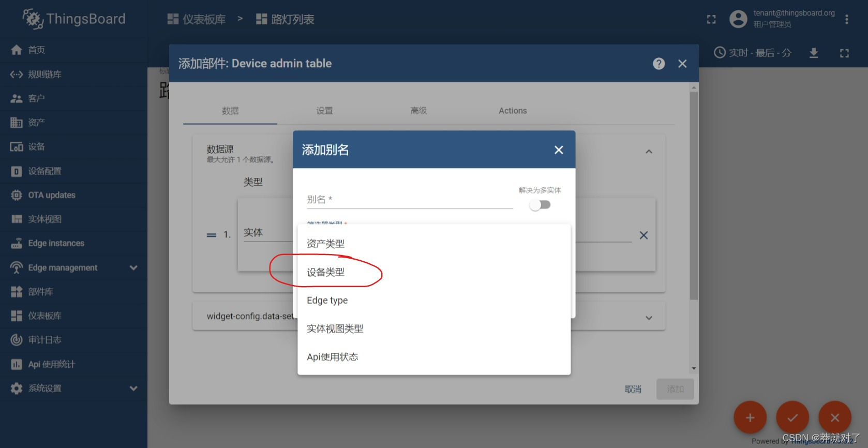The height and width of the screenshot is (448, 868).
Task: Expand 系统设置 in the sidebar
Action: (x=133, y=389)
